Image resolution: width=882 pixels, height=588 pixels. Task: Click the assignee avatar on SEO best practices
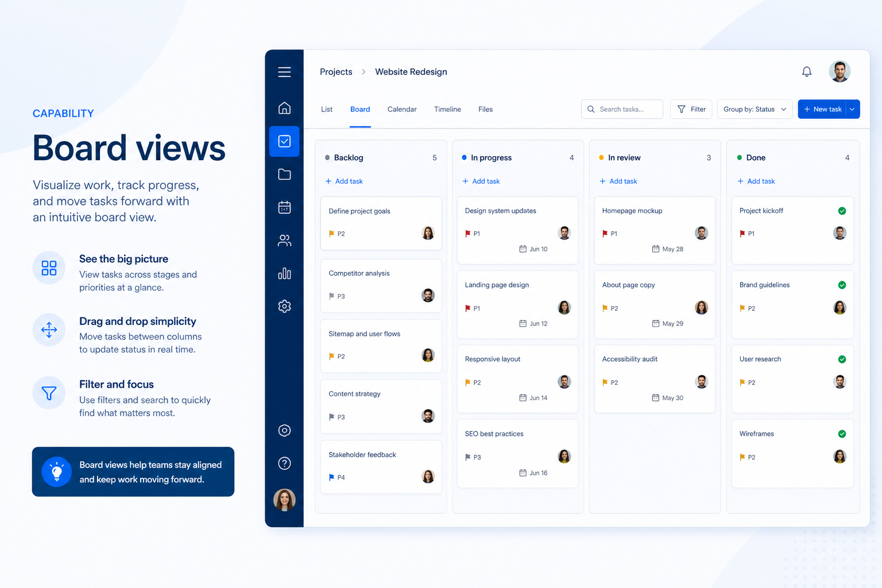(564, 457)
